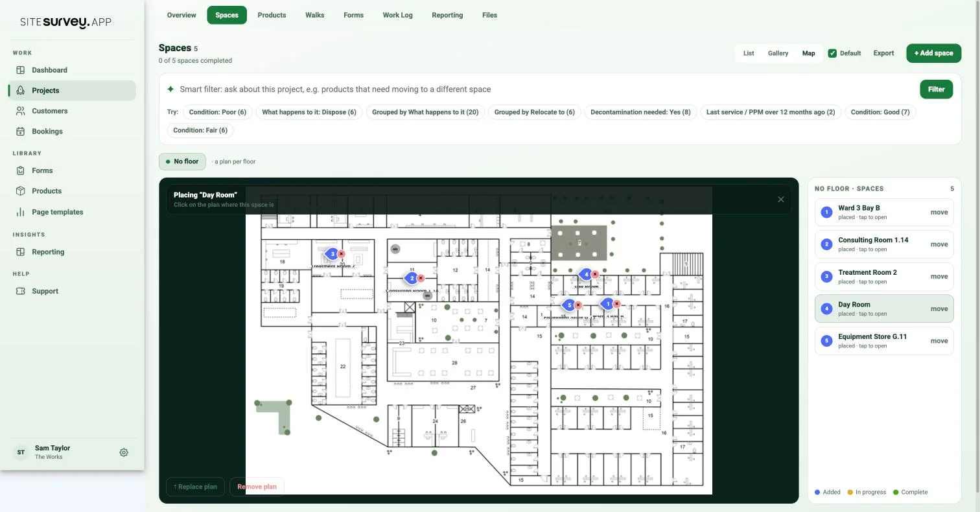Apply suggestion Condition: Poor (6)
This screenshot has height=512, width=980.
[217, 112]
